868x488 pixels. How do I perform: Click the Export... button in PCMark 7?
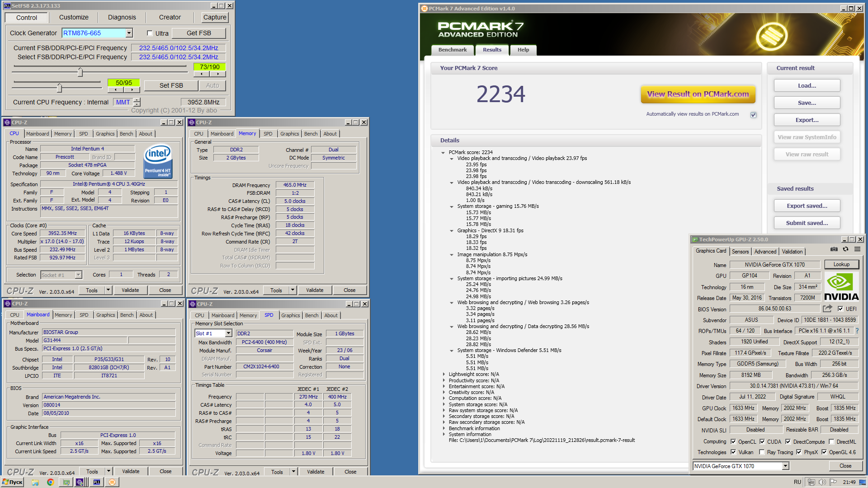click(x=807, y=120)
